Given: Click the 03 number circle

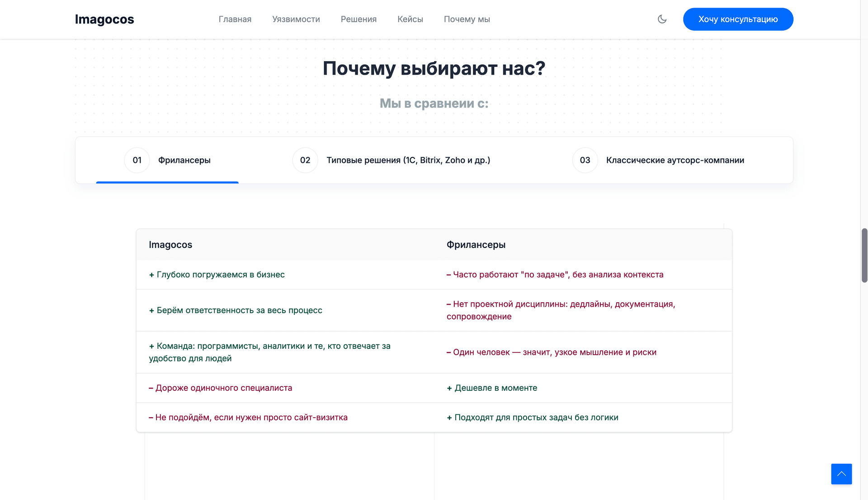Looking at the screenshot, I should click(585, 160).
